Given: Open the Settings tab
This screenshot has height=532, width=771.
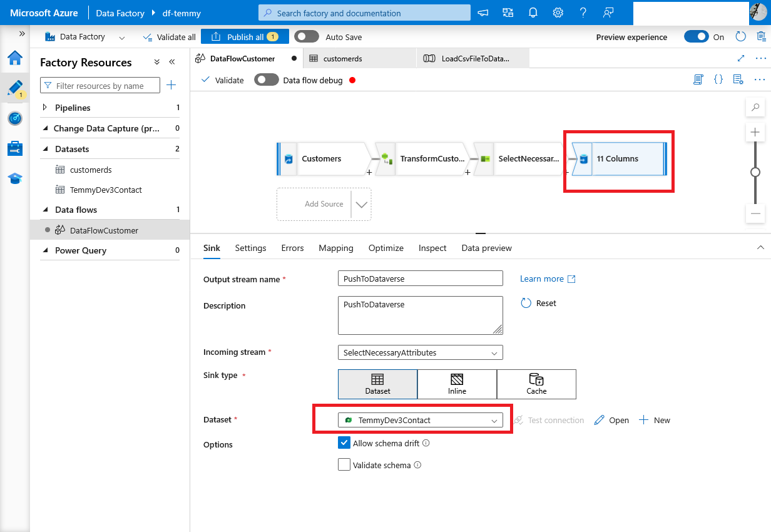Looking at the screenshot, I should (250, 248).
